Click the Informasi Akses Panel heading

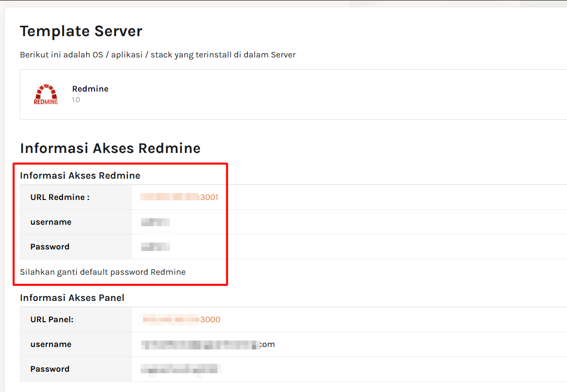click(73, 297)
